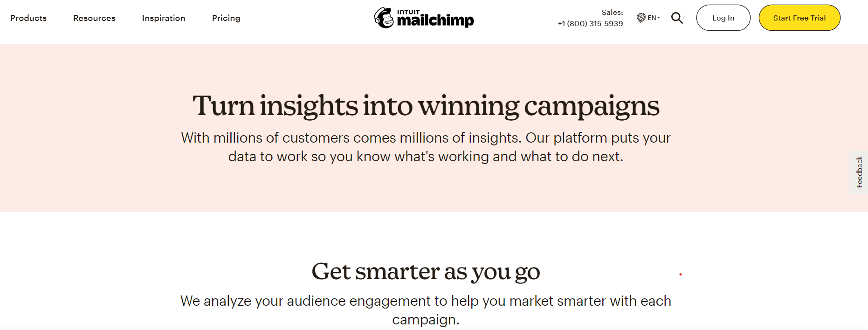868x330 pixels.
Task: Call the sales number +1 (800) 315-5939
Action: [x=590, y=24]
